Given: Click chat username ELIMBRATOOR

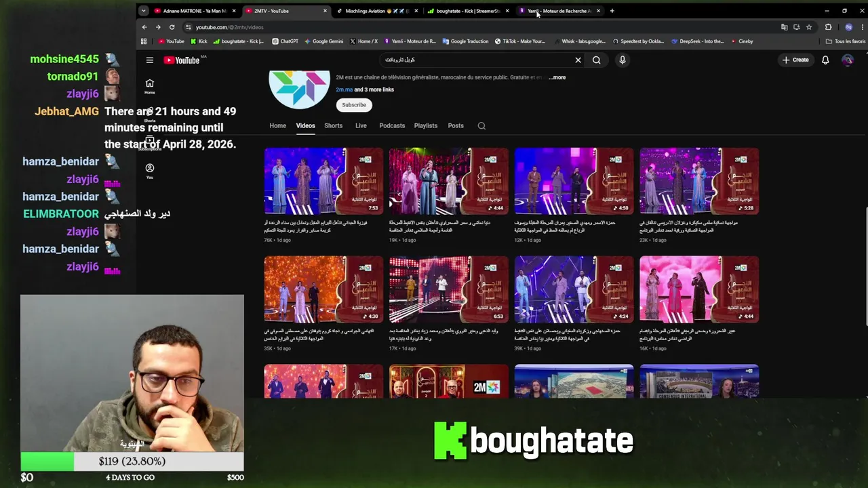Looking at the screenshot, I should pos(61,214).
